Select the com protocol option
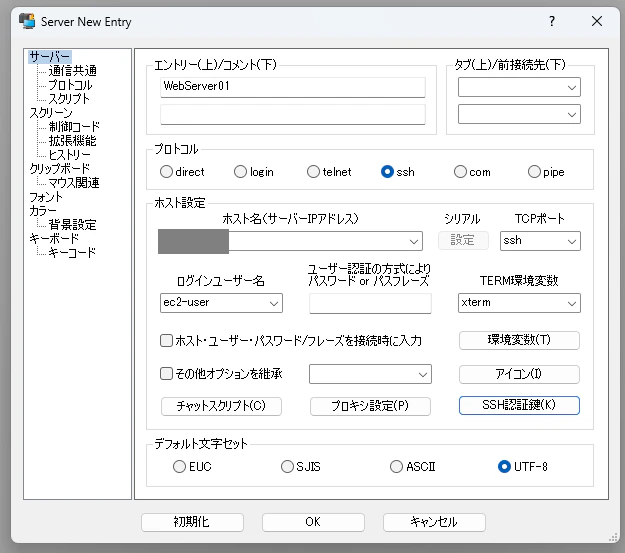The width and height of the screenshot is (625, 553). coord(460,172)
